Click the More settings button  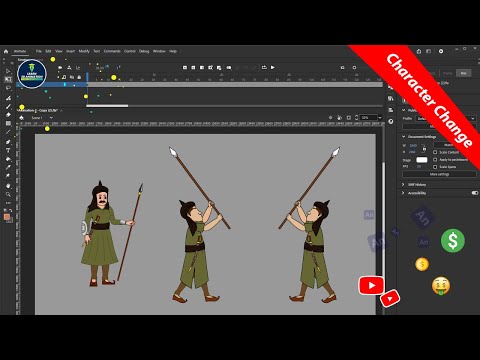(x=439, y=174)
